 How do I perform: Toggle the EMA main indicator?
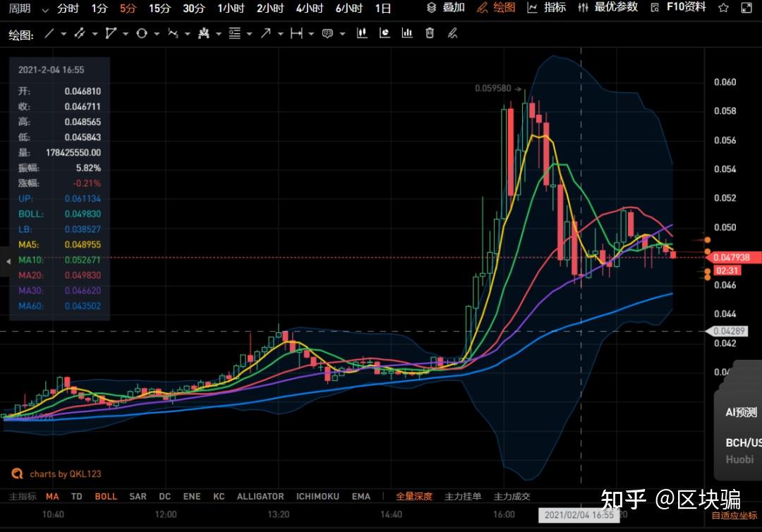361,497
